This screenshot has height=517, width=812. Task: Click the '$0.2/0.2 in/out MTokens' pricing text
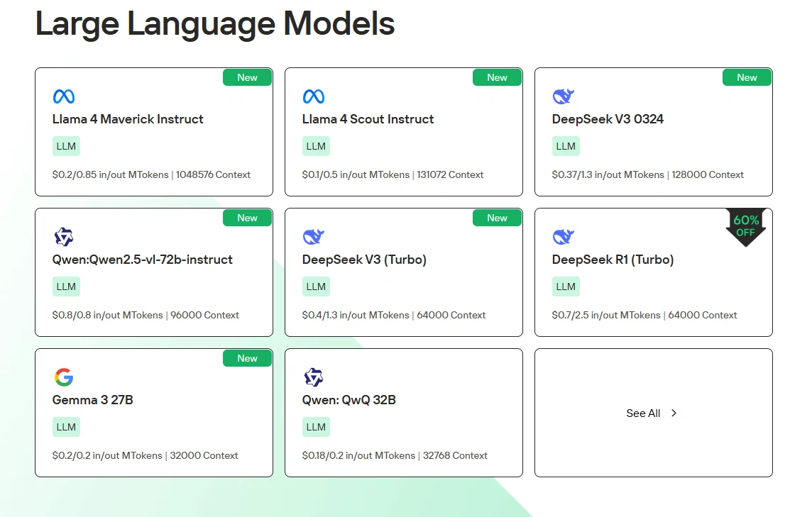click(107, 455)
